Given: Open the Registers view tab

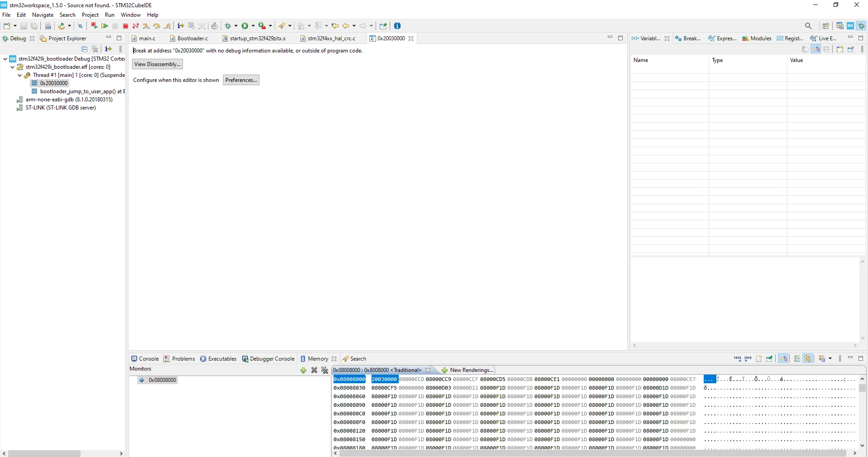Looking at the screenshot, I should pos(790,38).
